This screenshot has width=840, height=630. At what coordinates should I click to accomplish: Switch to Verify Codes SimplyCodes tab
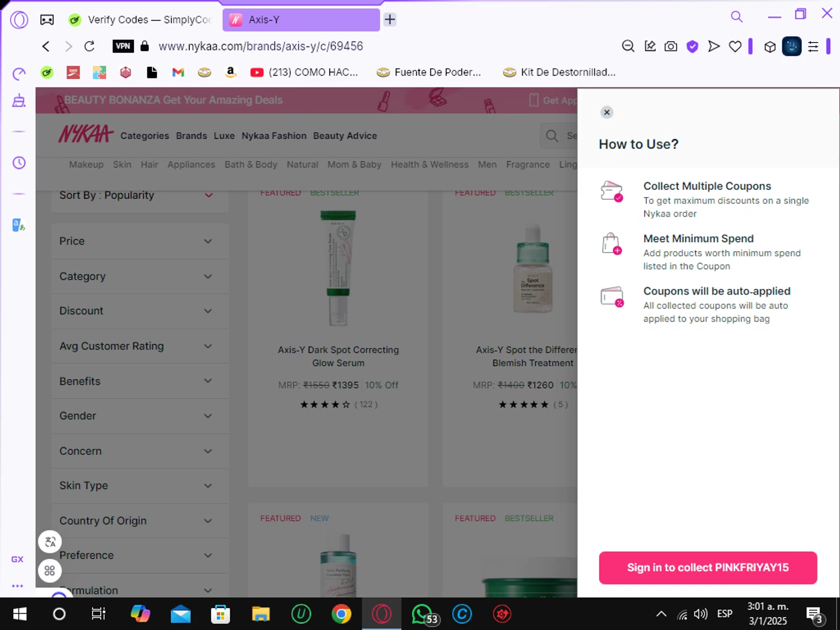pos(141,20)
